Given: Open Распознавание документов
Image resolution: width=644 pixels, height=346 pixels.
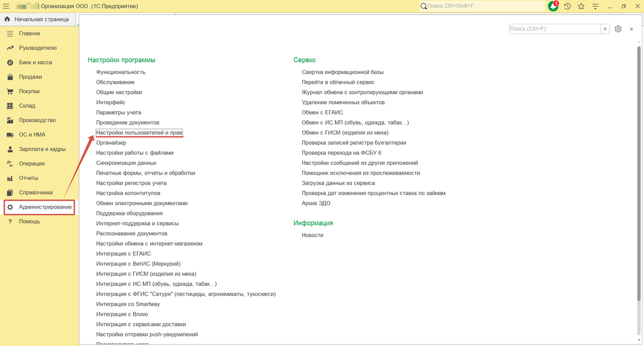Looking at the screenshot, I should coord(131,234).
